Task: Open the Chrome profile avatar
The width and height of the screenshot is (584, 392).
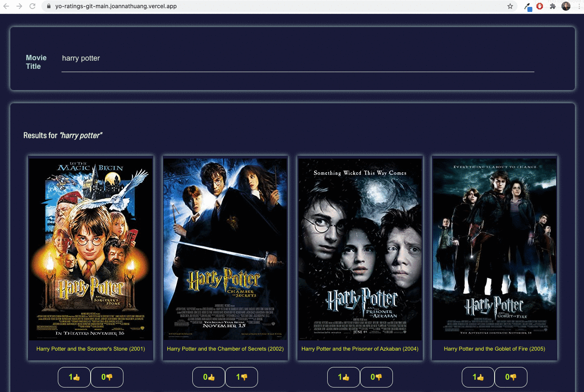Action: click(566, 6)
